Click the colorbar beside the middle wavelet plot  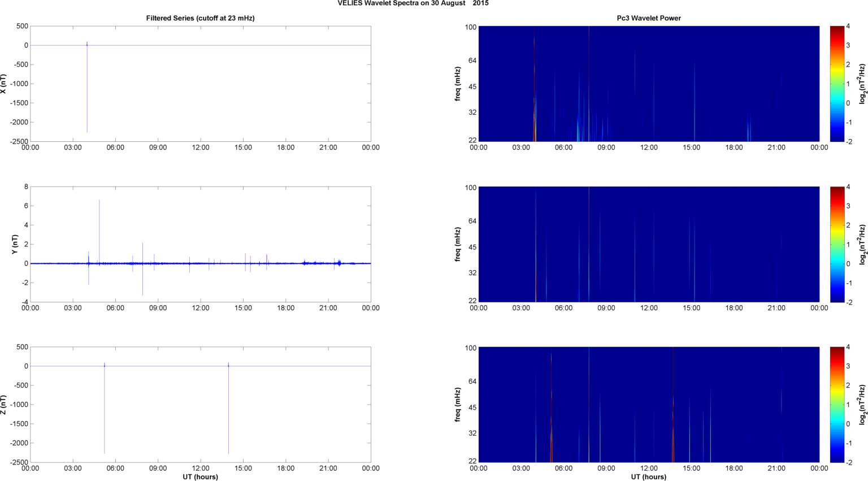pyautogui.click(x=836, y=244)
